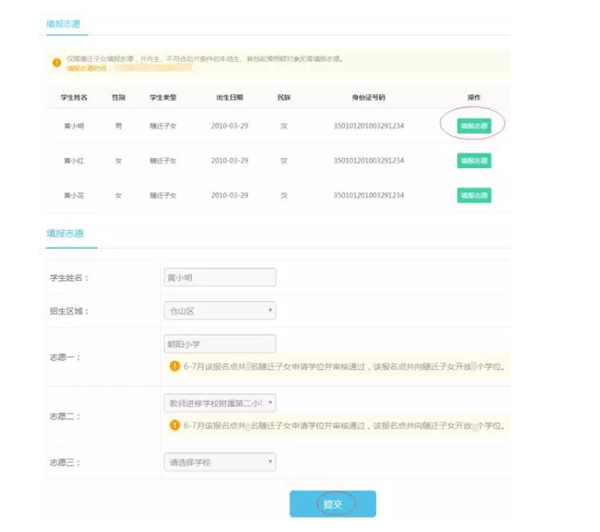
Task: Click birth date 2010-03-29 in 黄小花 row
Action: [x=230, y=196]
